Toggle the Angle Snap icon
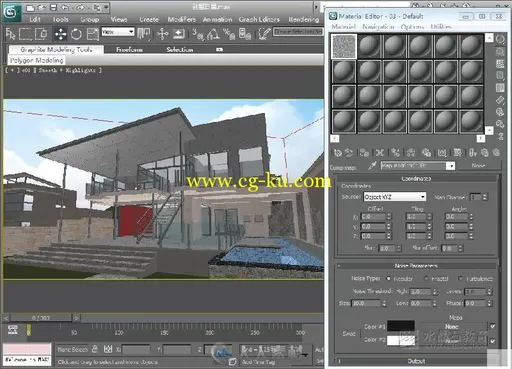Viewport: 512px width, 369px height. point(213,34)
